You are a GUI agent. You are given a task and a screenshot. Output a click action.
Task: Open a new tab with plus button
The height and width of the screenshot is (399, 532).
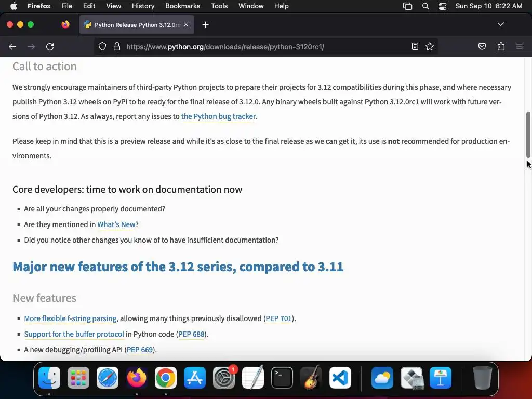click(205, 25)
